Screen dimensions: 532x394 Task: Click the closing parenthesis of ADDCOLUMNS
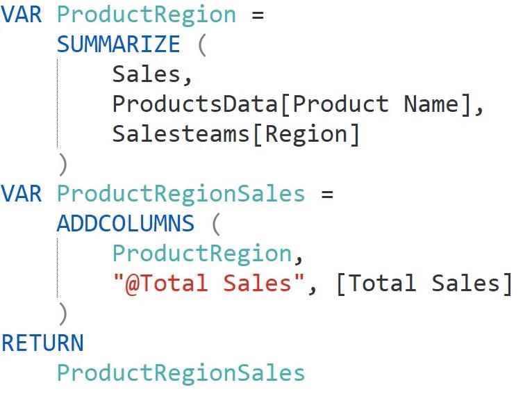pyautogui.click(x=63, y=314)
